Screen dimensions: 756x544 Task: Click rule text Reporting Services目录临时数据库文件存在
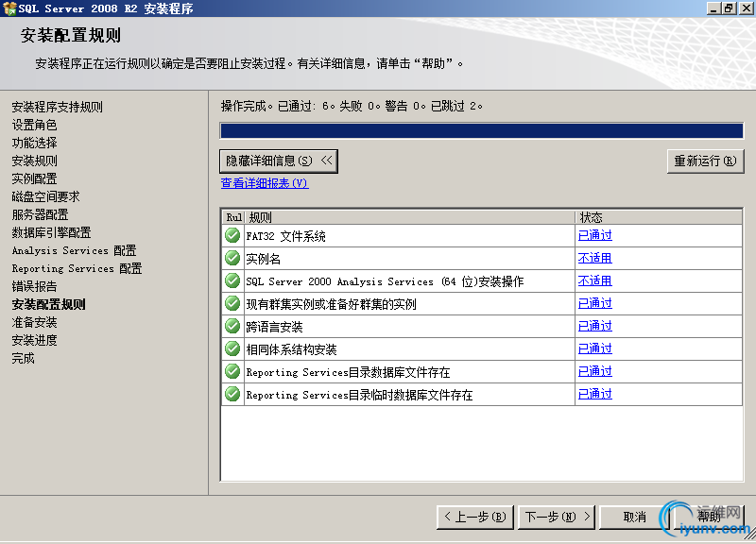click(x=359, y=395)
